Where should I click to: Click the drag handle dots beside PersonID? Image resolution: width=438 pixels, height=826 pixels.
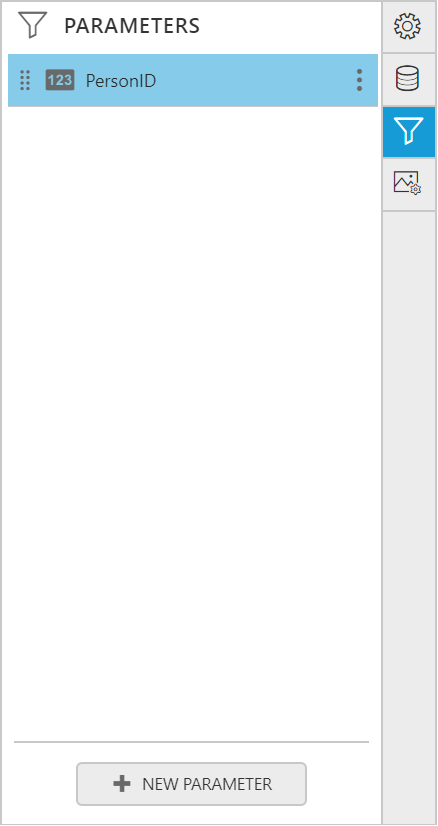(x=24, y=80)
